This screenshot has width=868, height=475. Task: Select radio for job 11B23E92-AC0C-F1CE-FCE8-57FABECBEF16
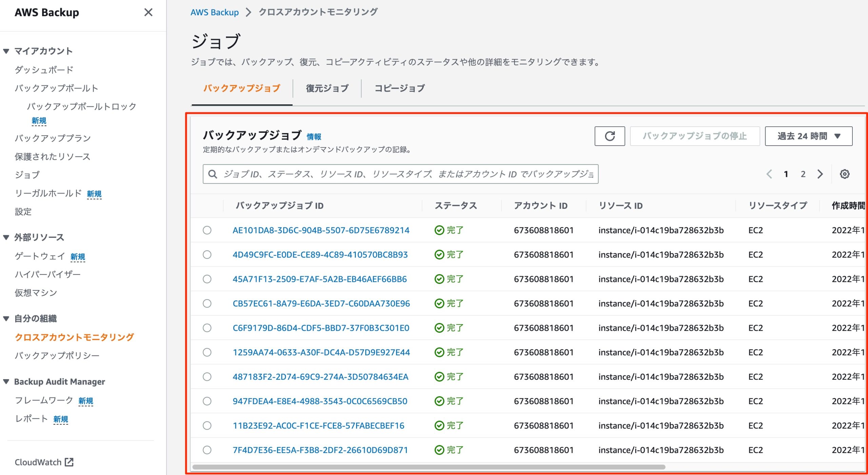tap(207, 426)
